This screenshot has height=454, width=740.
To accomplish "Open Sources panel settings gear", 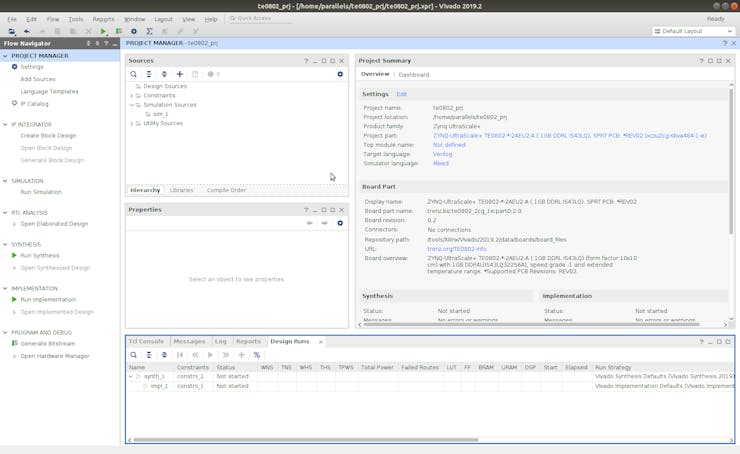I will [x=340, y=74].
